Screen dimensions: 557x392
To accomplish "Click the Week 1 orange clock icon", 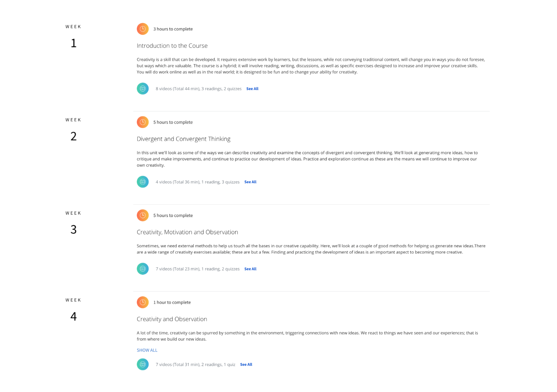I will pyautogui.click(x=142, y=29).
